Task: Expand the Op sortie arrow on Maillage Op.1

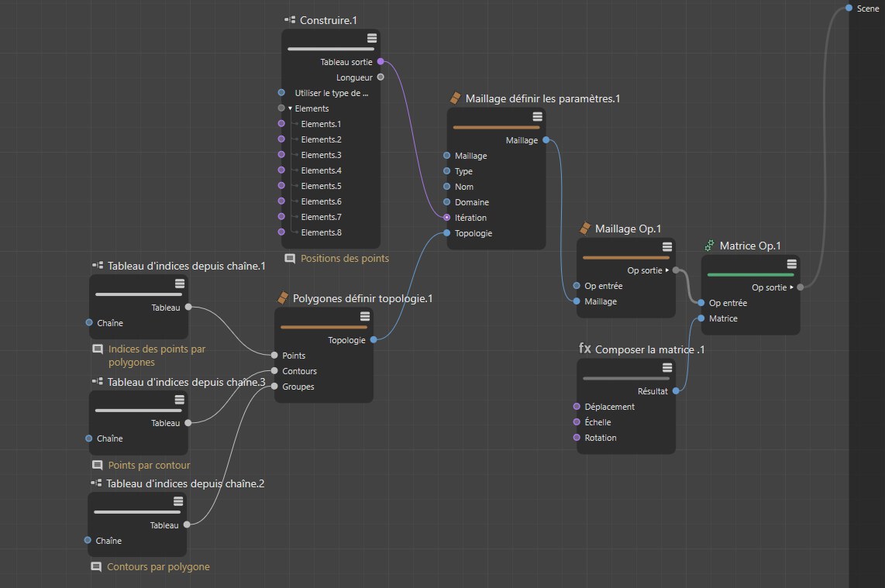Action: pos(667,270)
